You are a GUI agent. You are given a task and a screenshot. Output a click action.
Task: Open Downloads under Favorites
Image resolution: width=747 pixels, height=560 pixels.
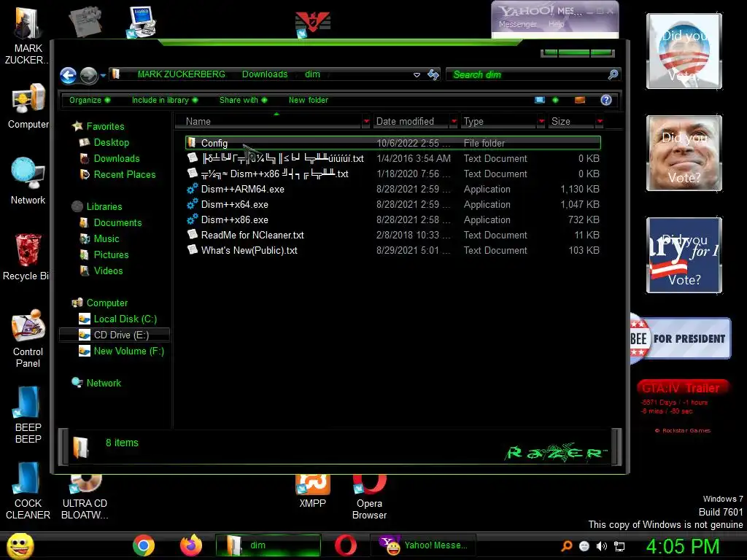(x=117, y=158)
